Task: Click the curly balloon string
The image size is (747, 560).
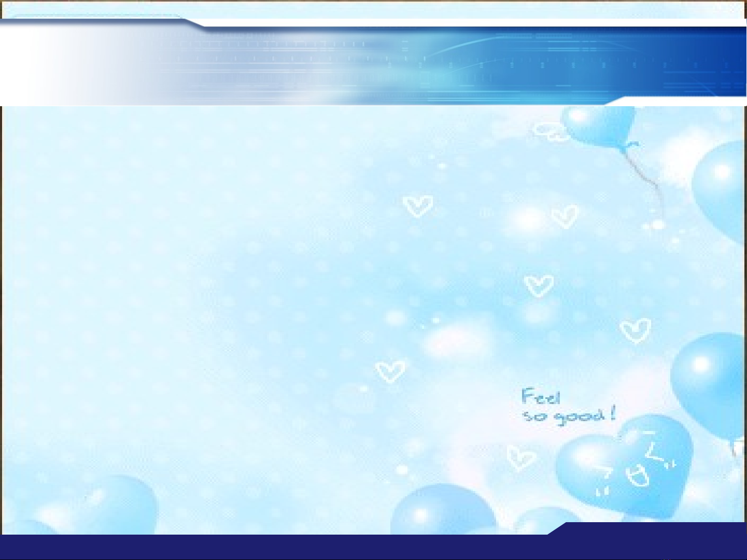Action: pos(647,176)
